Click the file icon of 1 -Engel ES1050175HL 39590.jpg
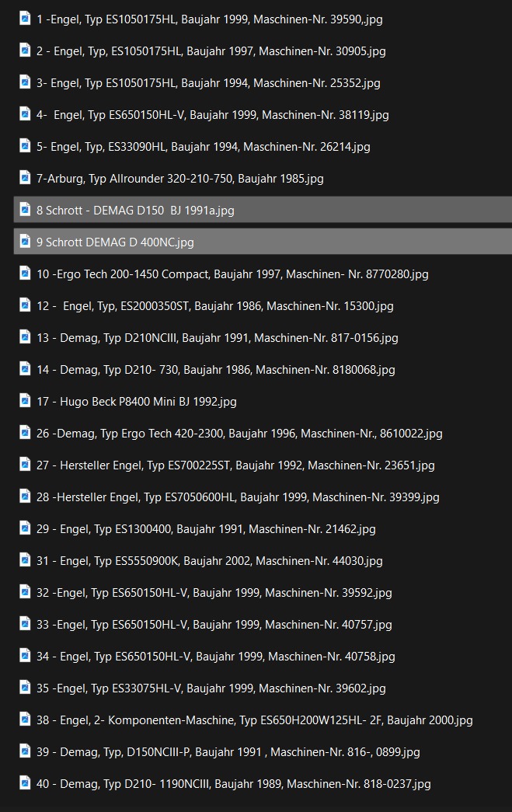The width and height of the screenshot is (512, 812). click(25, 19)
